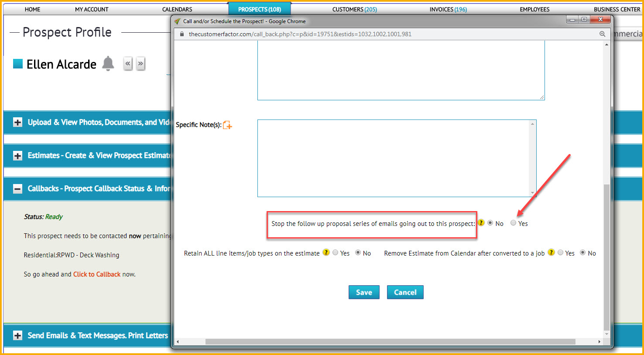Click the zoom magnifier icon in address bar
Screen dimensions: 644x355
602,34
